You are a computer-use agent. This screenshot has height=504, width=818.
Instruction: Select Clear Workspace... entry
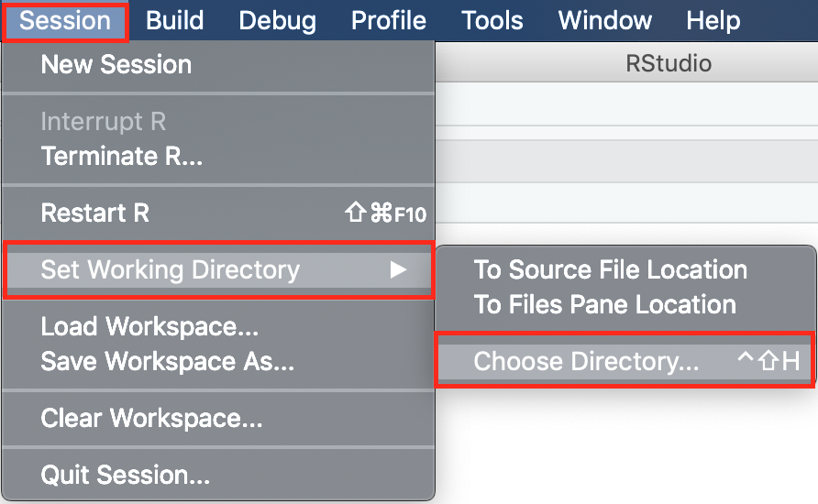coord(151,419)
